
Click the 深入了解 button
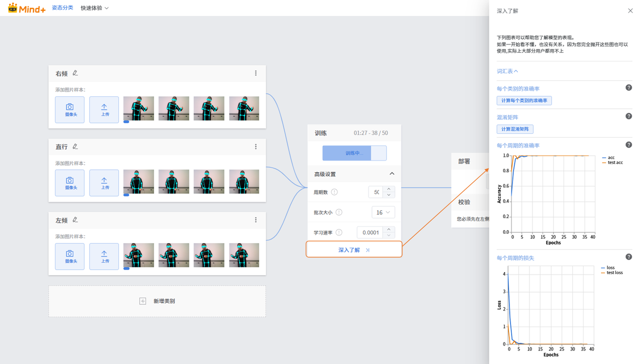[353, 250]
